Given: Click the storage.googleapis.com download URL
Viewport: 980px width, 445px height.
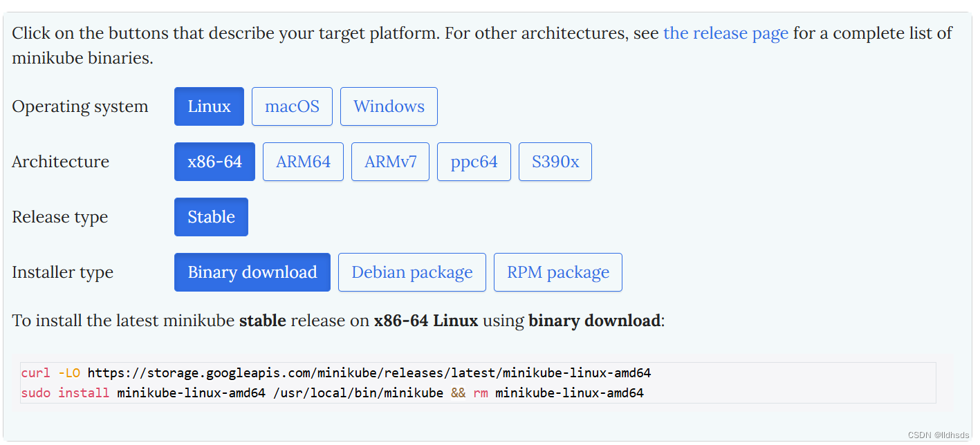Looking at the screenshot, I should click(x=369, y=373).
